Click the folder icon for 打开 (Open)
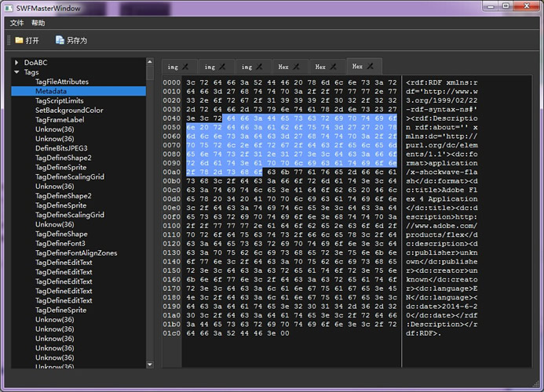 (x=19, y=40)
